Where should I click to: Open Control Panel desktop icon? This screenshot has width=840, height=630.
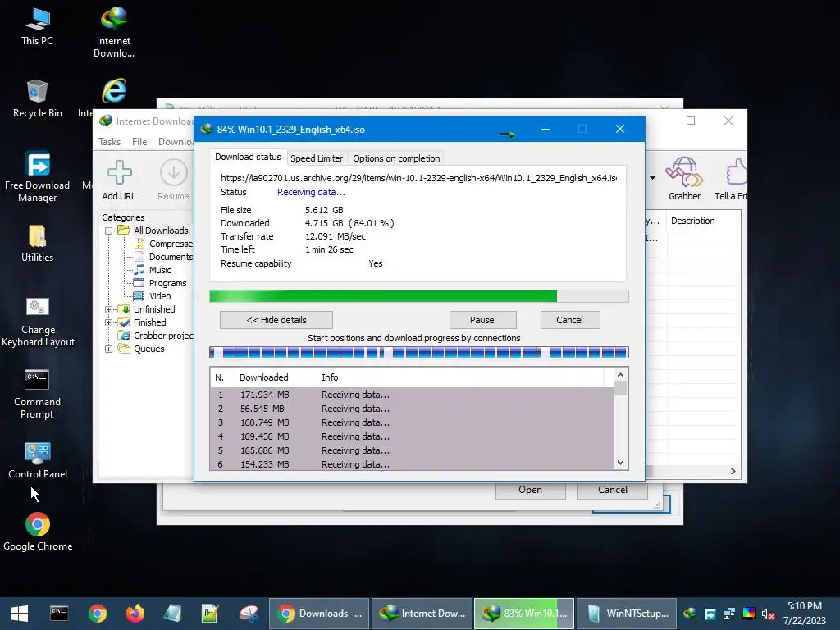pos(38,459)
